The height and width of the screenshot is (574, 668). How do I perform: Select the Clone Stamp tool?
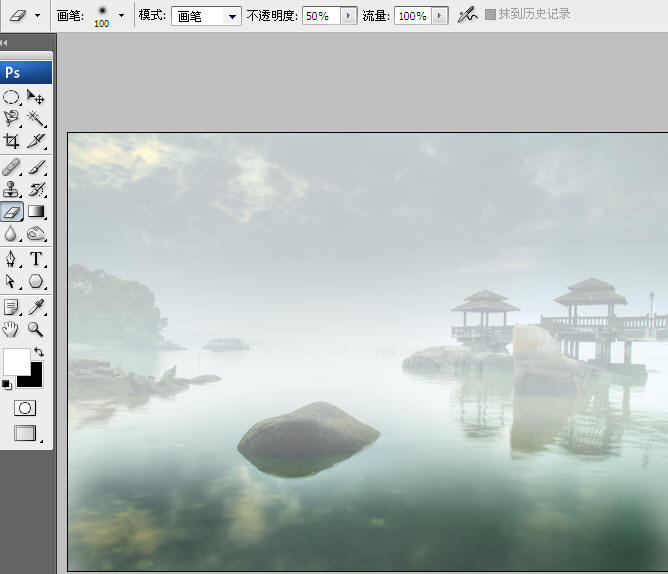click(x=12, y=189)
